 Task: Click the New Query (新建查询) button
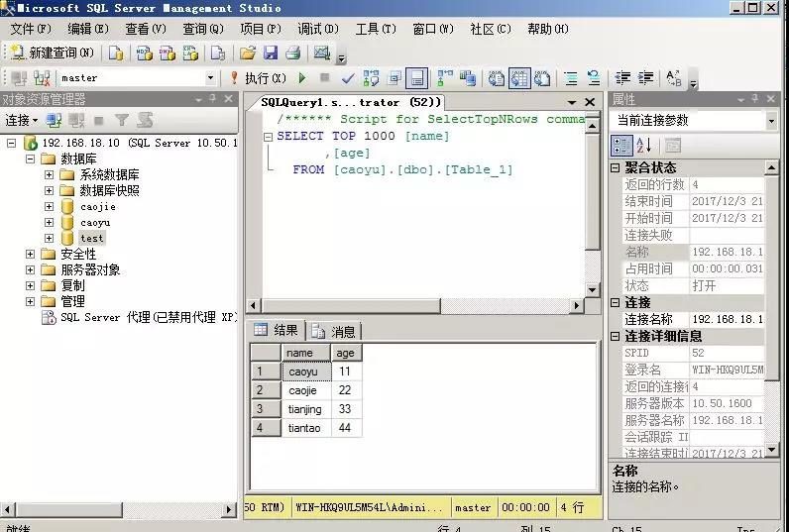tap(50, 53)
